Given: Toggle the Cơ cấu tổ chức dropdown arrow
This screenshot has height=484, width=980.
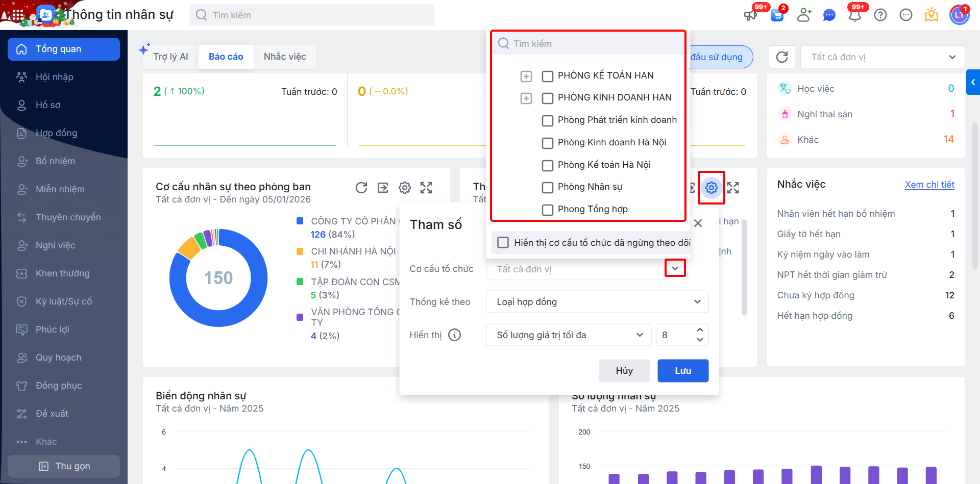Looking at the screenshot, I should click(x=675, y=268).
